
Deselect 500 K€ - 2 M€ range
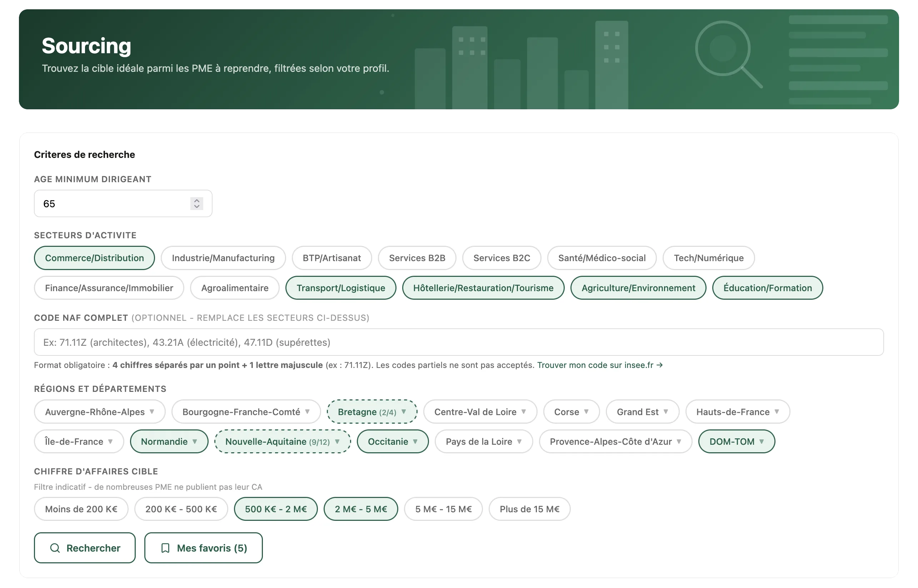coord(276,509)
